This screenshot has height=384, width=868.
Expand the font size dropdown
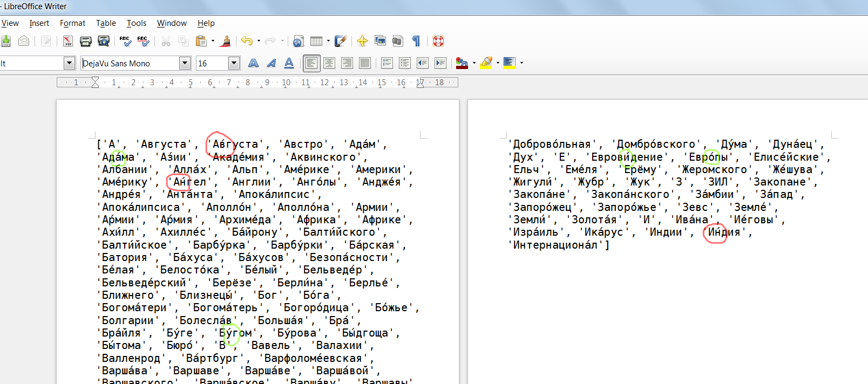pos(234,64)
